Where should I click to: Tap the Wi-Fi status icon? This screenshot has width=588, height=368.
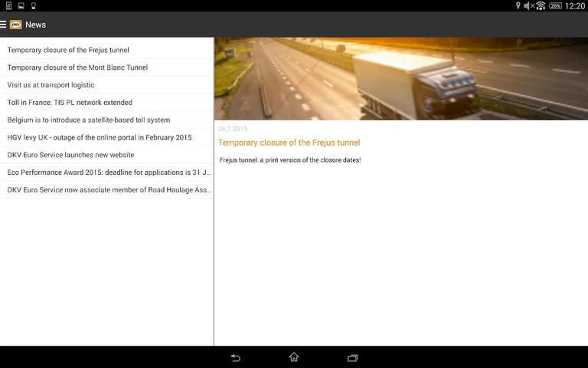(x=541, y=5)
